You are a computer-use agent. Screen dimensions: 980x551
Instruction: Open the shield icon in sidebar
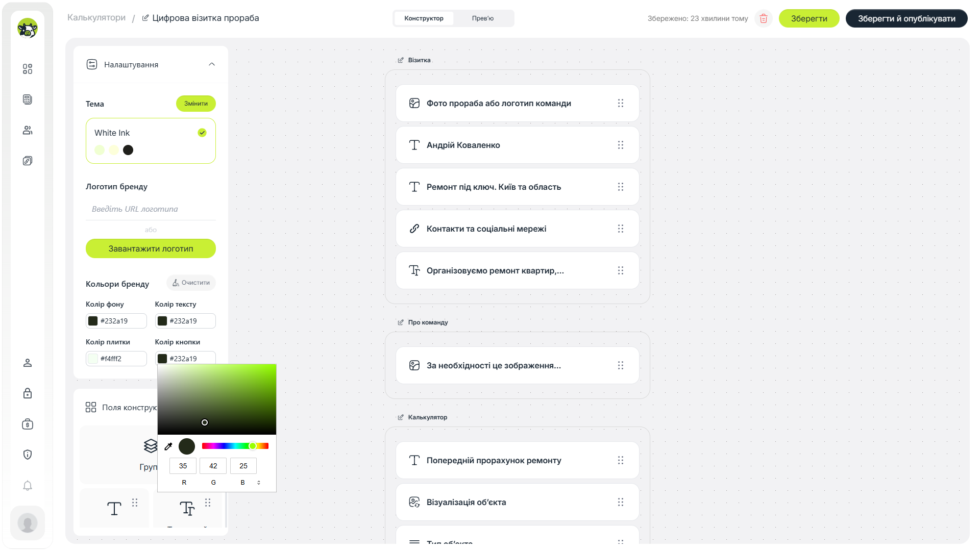[x=28, y=455]
